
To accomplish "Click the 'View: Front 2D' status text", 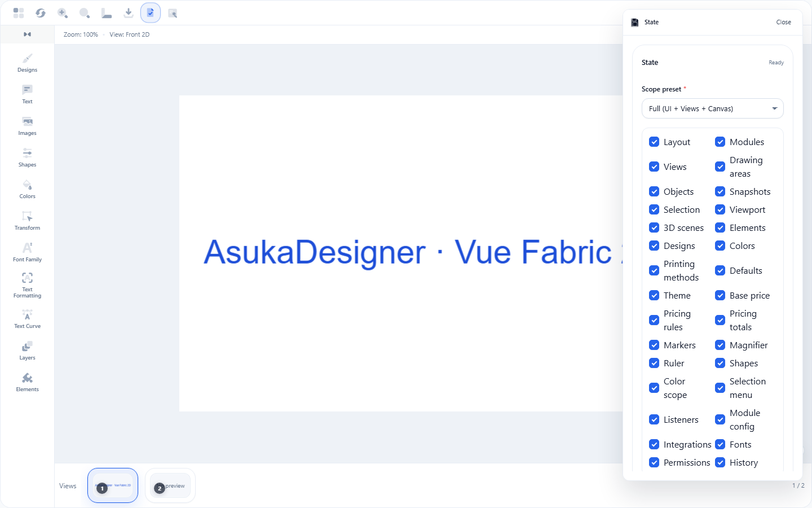I will coord(130,34).
